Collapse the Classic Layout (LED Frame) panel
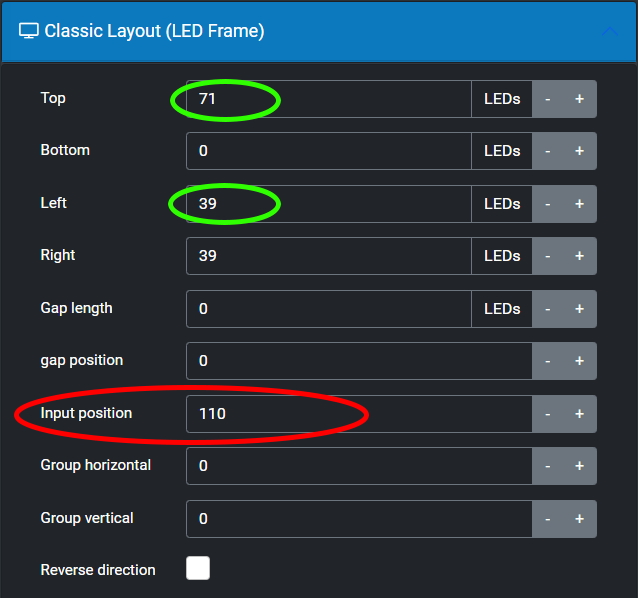 [609, 31]
